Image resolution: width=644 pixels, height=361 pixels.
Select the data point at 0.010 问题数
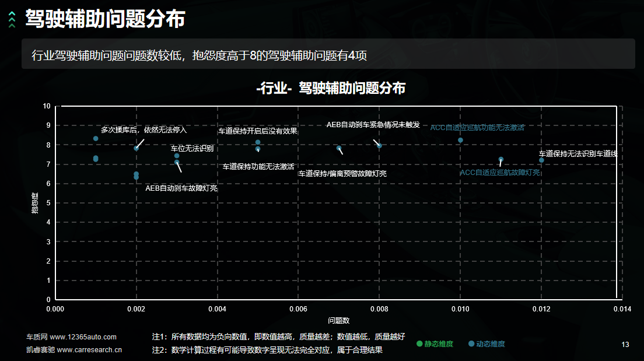pos(460,140)
